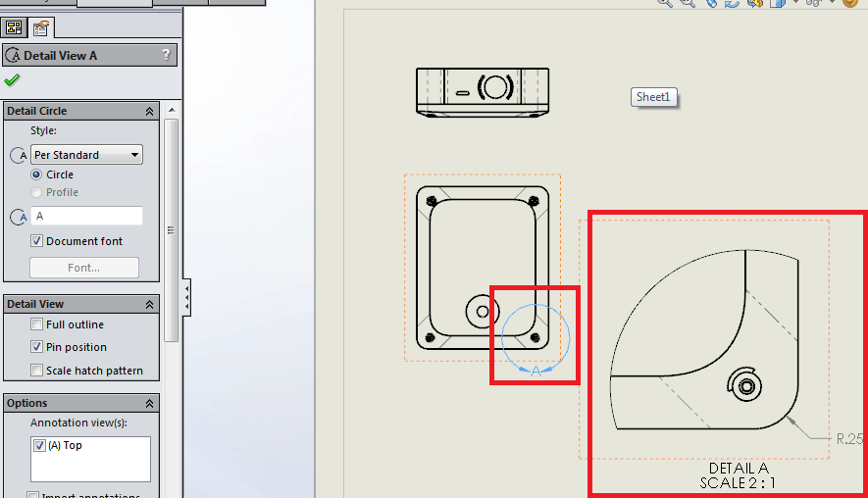This screenshot has height=498, width=868.
Task: Open help for Detail View A
Action: 167,55
